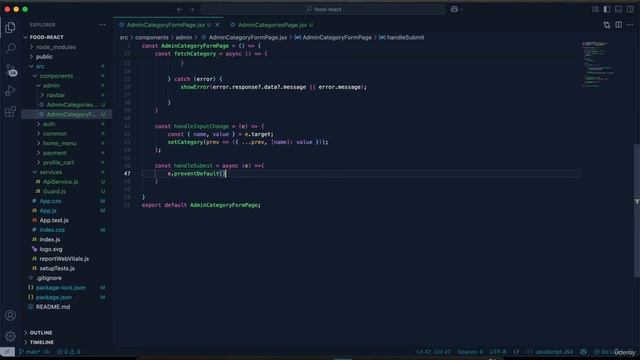Click 'components' in the breadcrumb
The height and width of the screenshot is (360, 640).
151,38
